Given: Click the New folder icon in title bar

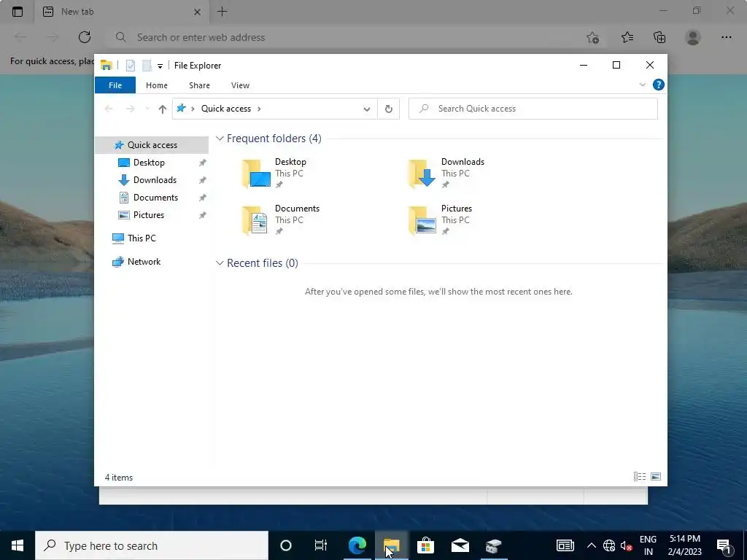Looking at the screenshot, I should pos(147,66).
